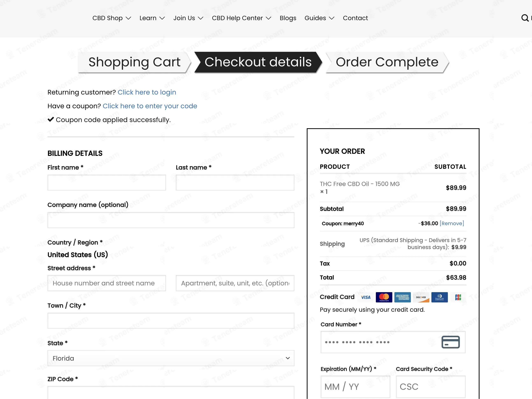Click the Visa card logo
The width and height of the screenshot is (532, 399).
coord(366,297)
